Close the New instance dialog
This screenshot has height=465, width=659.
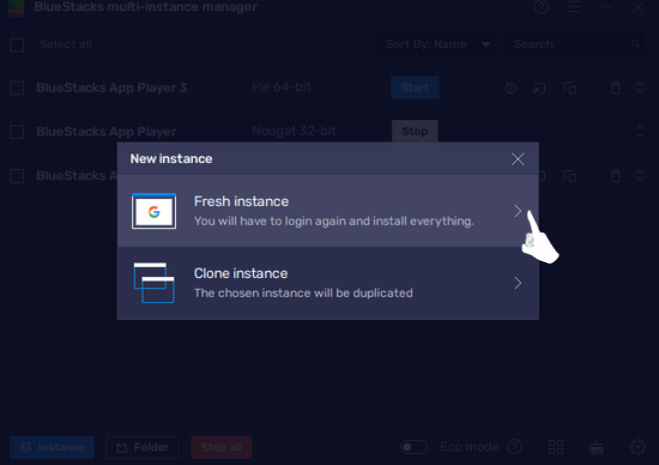click(517, 159)
